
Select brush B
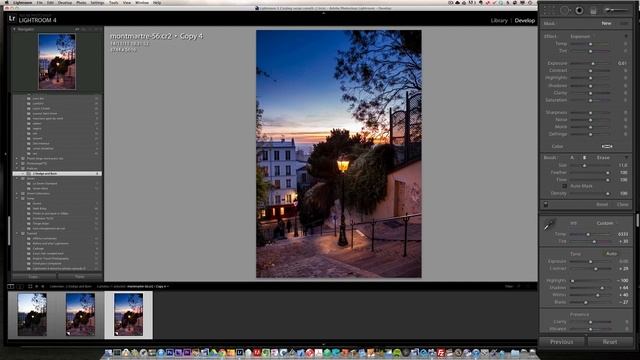click(x=584, y=158)
